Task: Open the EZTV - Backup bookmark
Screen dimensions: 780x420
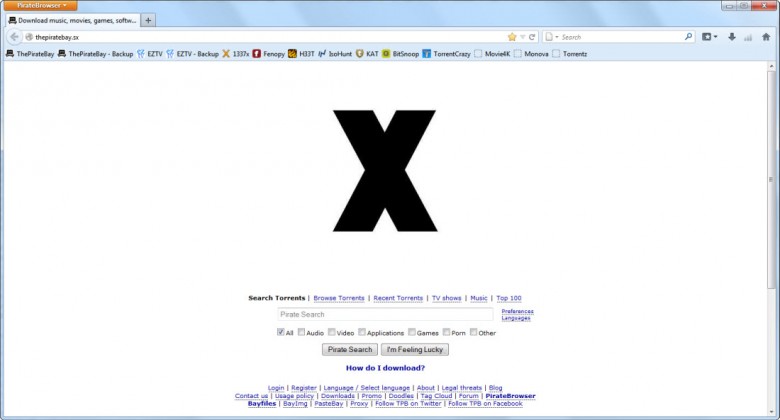Action: [x=193, y=54]
